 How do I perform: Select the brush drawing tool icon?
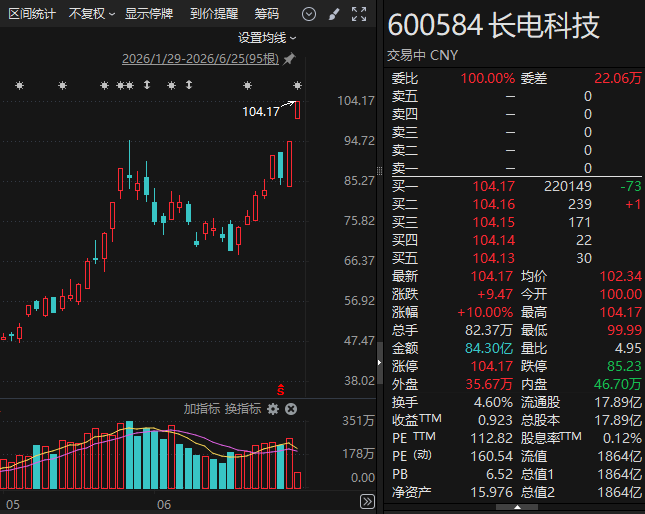pos(334,14)
